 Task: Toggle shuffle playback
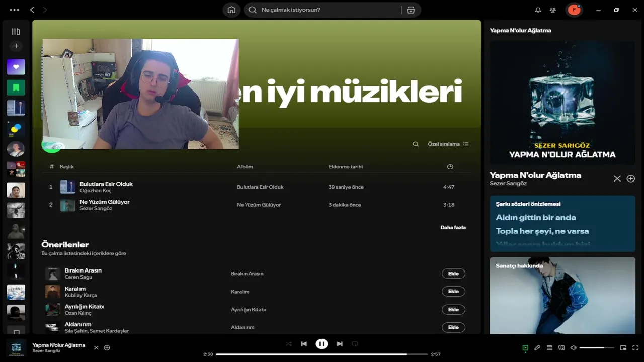tap(288, 344)
